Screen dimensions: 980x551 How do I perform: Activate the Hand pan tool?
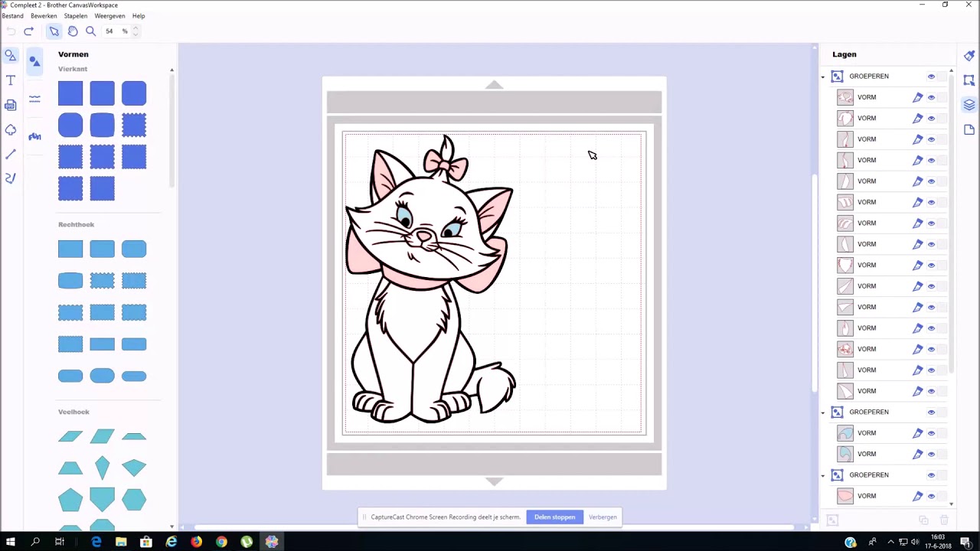[x=72, y=31]
